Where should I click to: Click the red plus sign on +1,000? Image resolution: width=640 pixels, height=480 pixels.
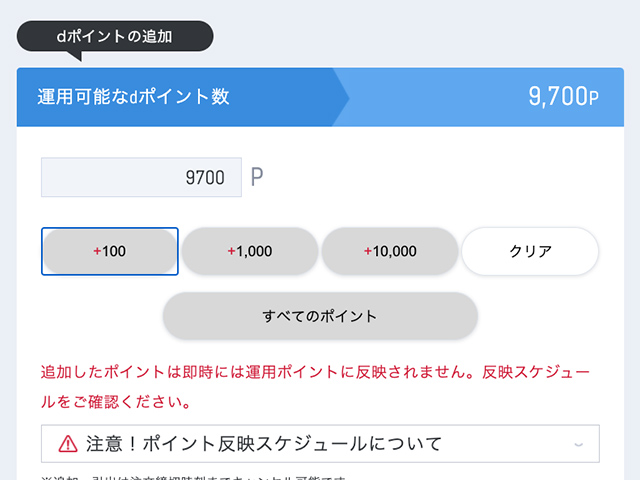coord(232,251)
